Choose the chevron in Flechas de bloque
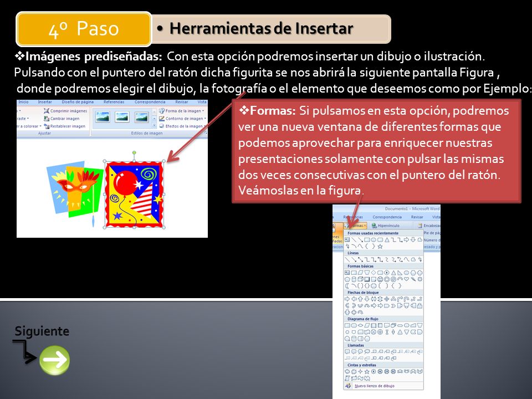Viewport: 532px width, 399px height. [393, 306]
